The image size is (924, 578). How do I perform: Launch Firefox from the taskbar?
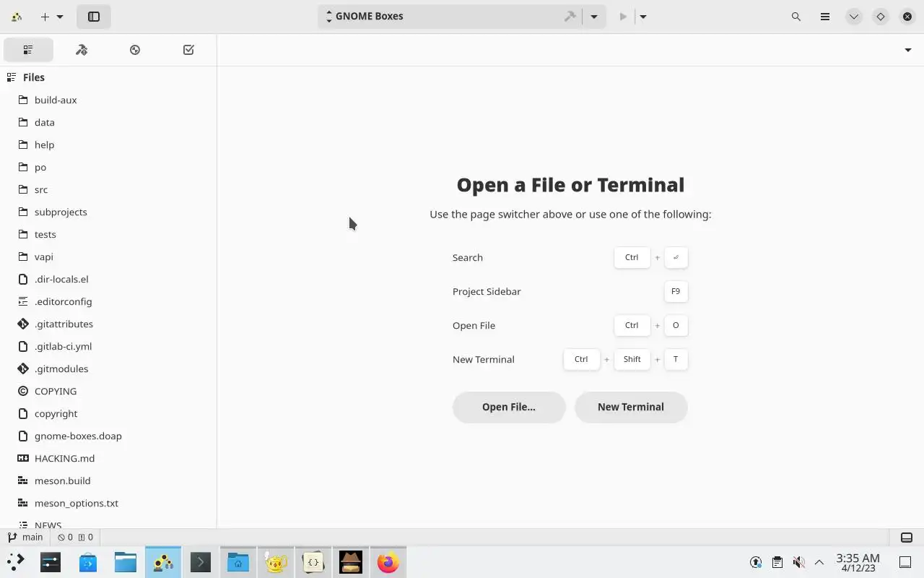pyautogui.click(x=388, y=561)
